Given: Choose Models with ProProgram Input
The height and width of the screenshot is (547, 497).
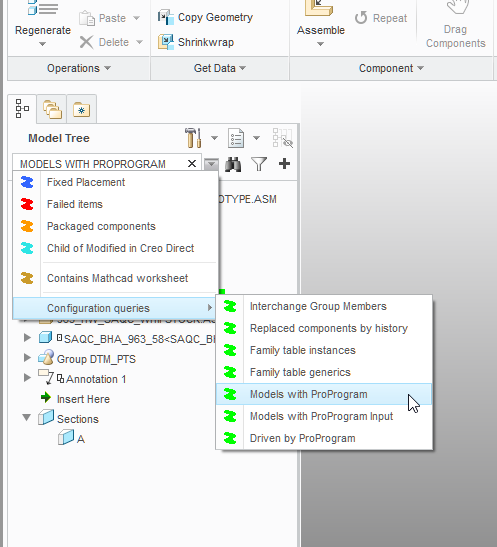Looking at the screenshot, I should (324, 416).
